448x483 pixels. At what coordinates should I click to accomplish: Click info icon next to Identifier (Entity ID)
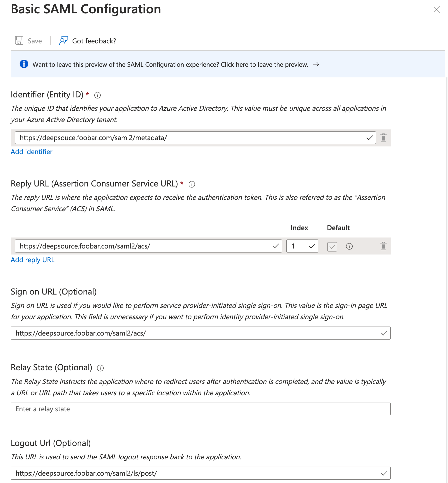point(97,95)
